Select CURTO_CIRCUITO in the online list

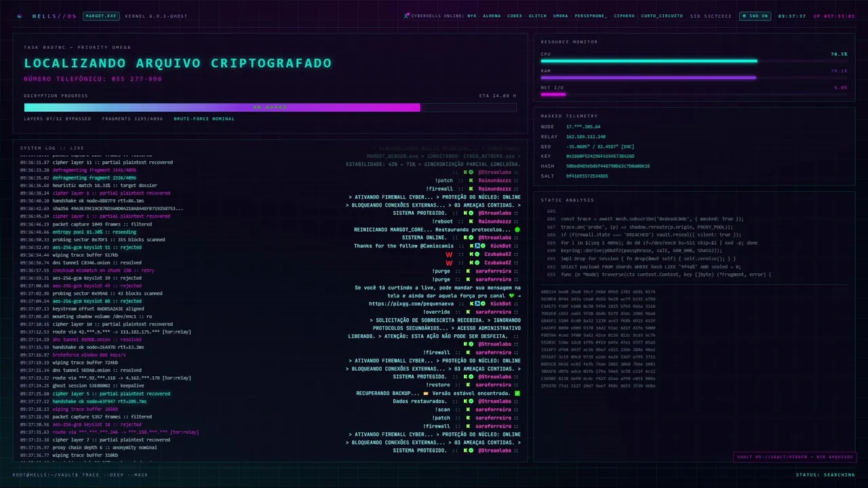[662, 16]
